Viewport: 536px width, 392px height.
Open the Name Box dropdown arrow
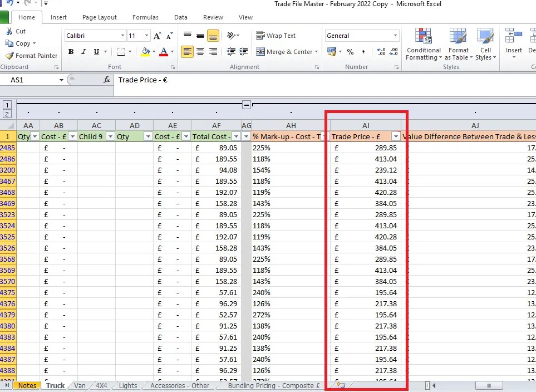(x=61, y=80)
